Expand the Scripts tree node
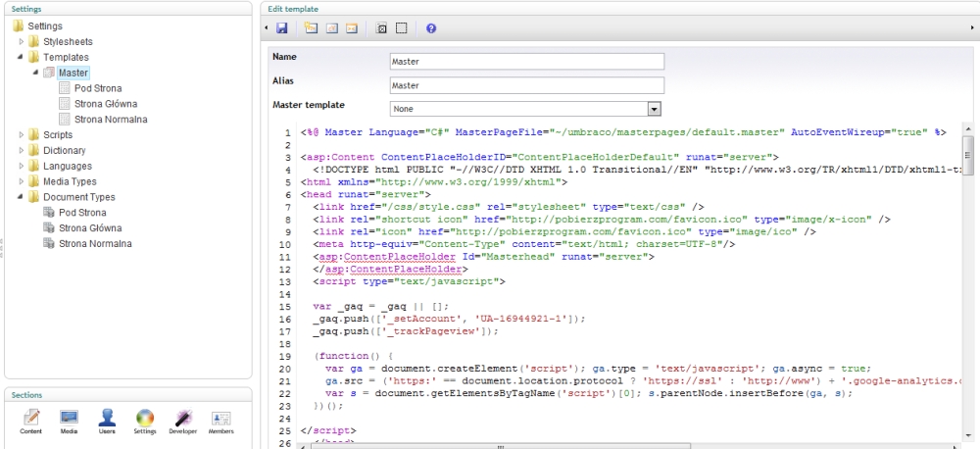Image resolution: width=980 pixels, height=449 pixels. pyautogui.click(x=21, y=134)
